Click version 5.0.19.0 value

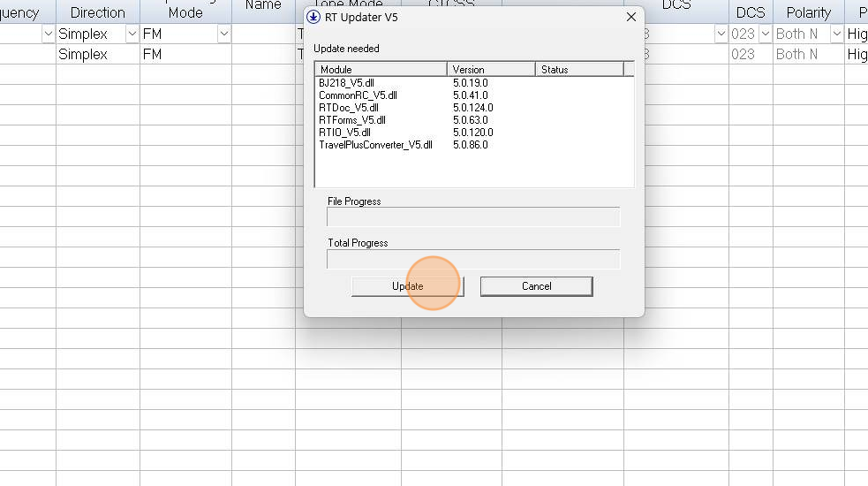point(471,83)
